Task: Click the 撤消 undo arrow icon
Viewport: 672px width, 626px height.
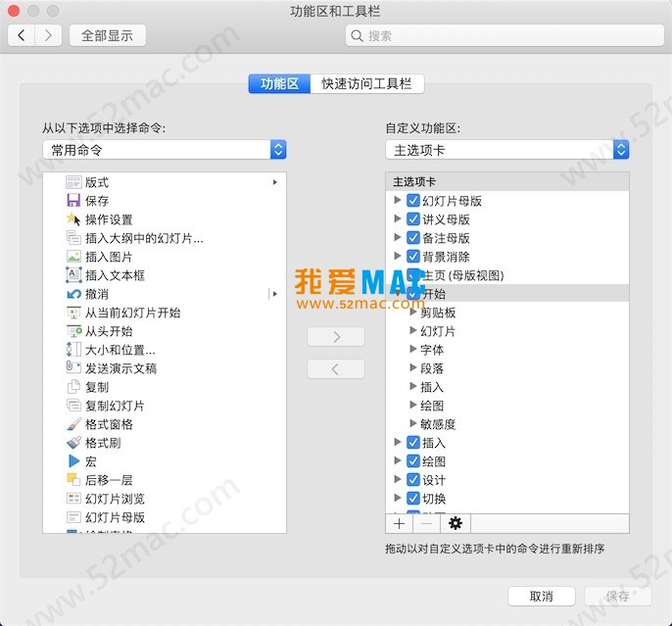Action: point(73,294)
